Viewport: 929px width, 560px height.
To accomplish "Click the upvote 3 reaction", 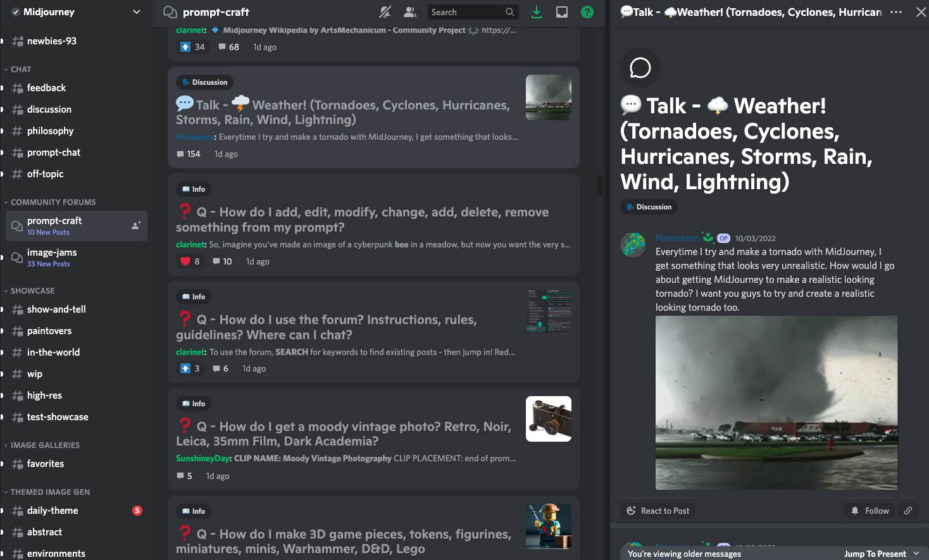I will (x=190, y=368).
